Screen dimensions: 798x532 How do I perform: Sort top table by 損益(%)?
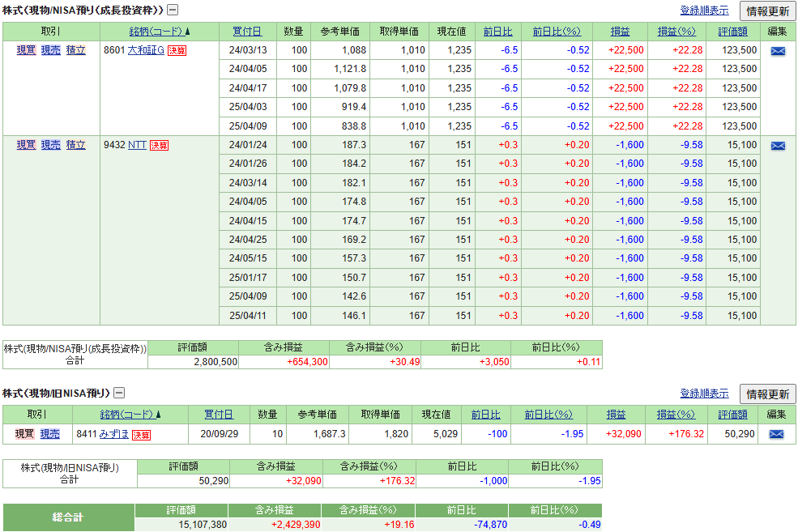pyautogui.click(x=676, y=32)
